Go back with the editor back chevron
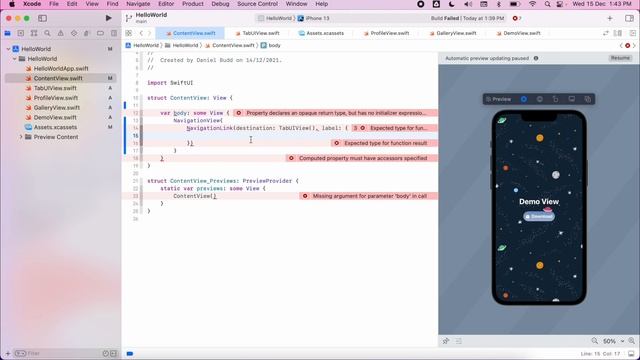Image resolution: width=640 pixels, height=360 pixels. (x=141, y=33)
